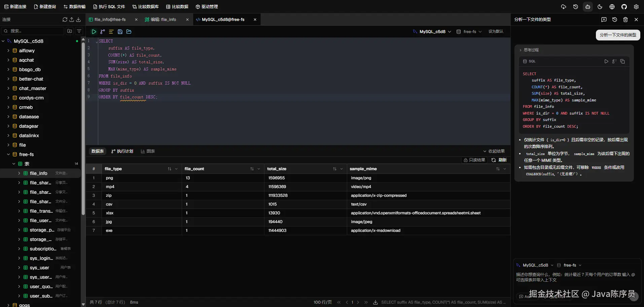Expand the aiflowy database node
644x307 pixels.
8,51
